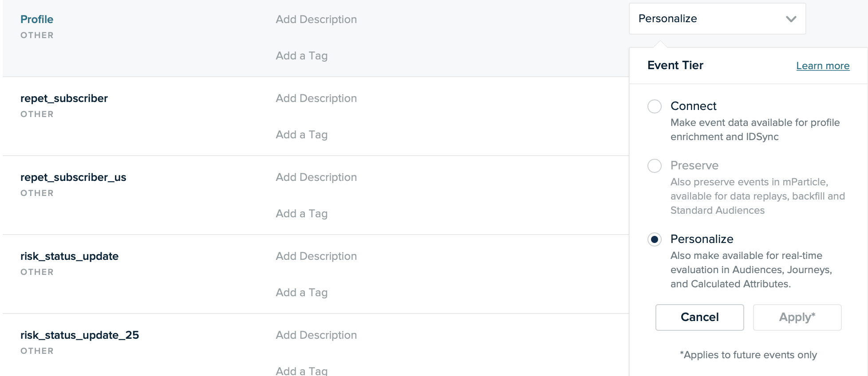The image size is (868, 376).
Task: Open the risk_status_update event
Action: pos(69,256)
